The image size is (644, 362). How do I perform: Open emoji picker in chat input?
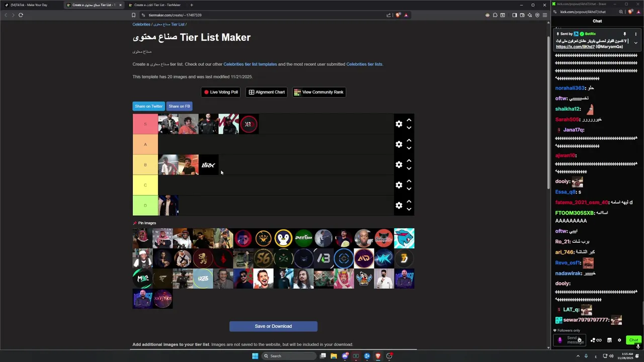[x=580, y=340]
